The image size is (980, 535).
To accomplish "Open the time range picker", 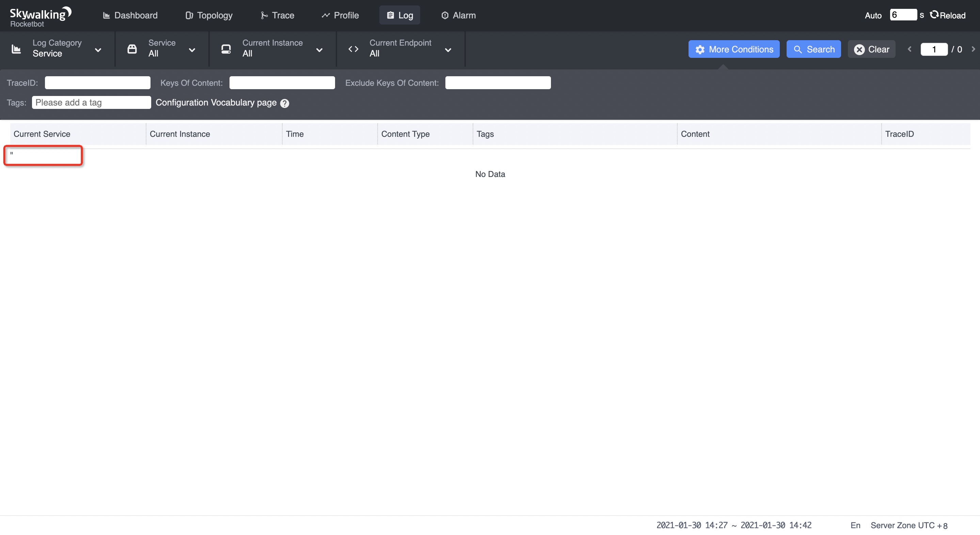I will [733, 525].
